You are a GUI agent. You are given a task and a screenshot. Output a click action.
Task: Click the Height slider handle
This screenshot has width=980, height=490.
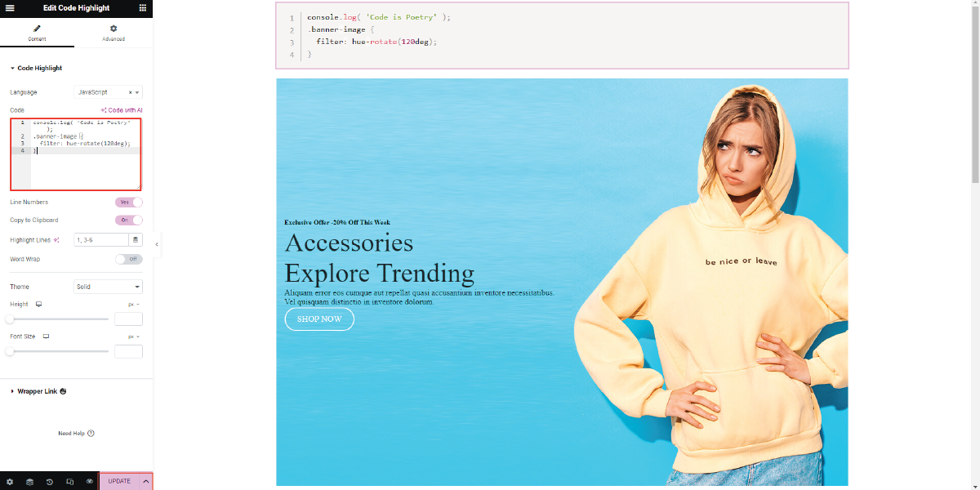coord(10,318)
